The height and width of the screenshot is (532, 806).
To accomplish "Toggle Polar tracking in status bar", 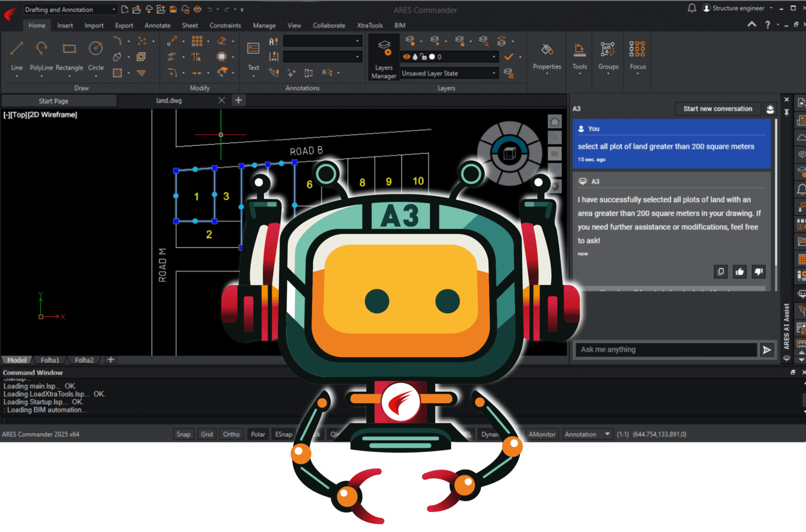I will (258, 434).
